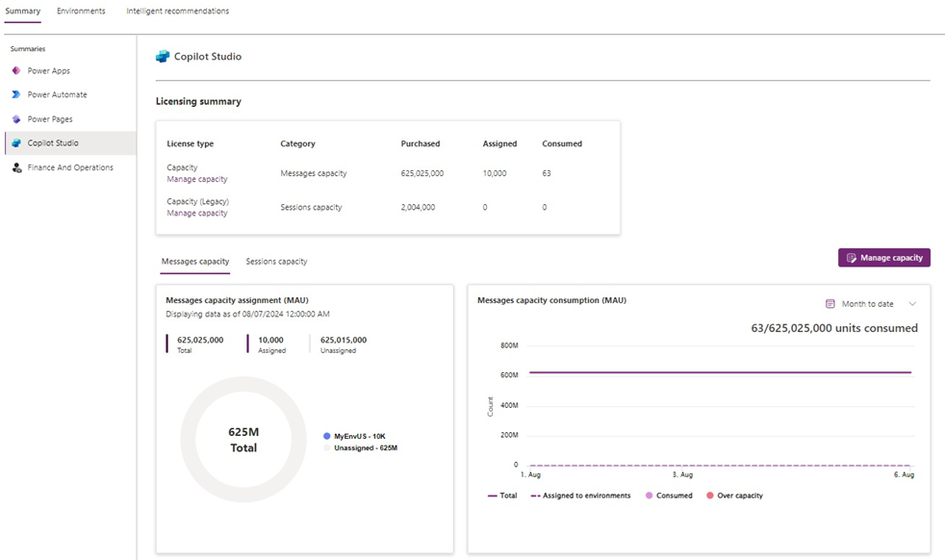The width and height of the screenshot is (945, 560).
Task: Click the Category column header
Action: tap(297, 143)
